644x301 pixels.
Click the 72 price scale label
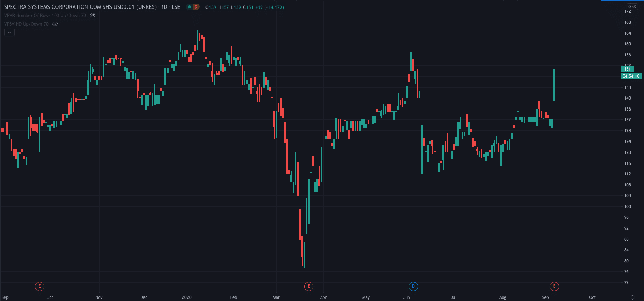626,283
